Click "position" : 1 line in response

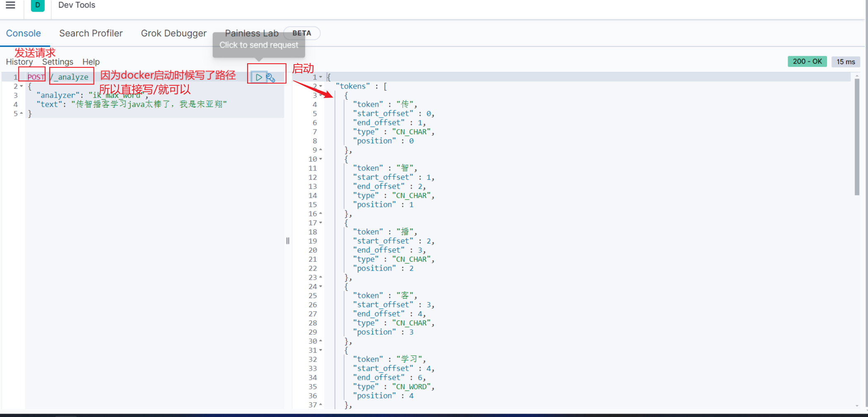click(x=383, y=205)
